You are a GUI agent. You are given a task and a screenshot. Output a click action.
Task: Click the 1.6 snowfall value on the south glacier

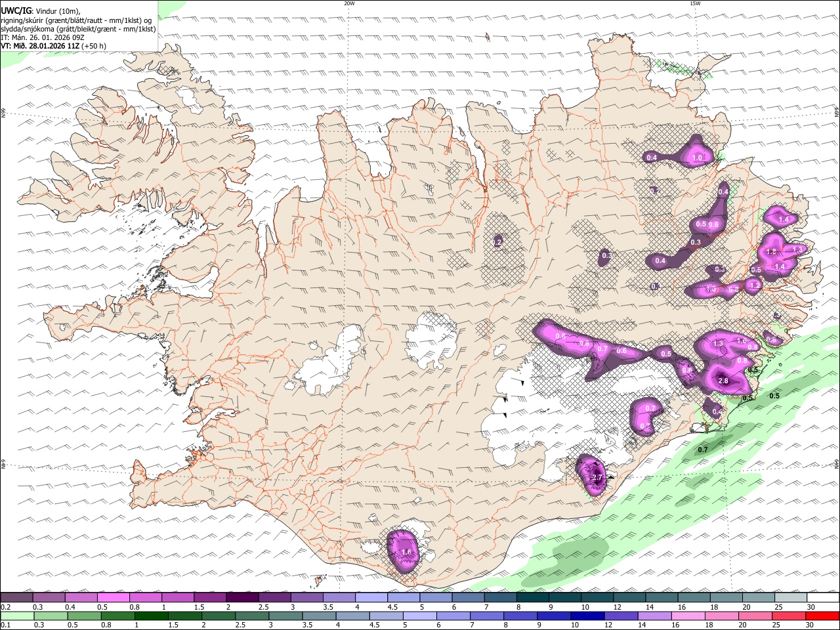pos(406,552)
